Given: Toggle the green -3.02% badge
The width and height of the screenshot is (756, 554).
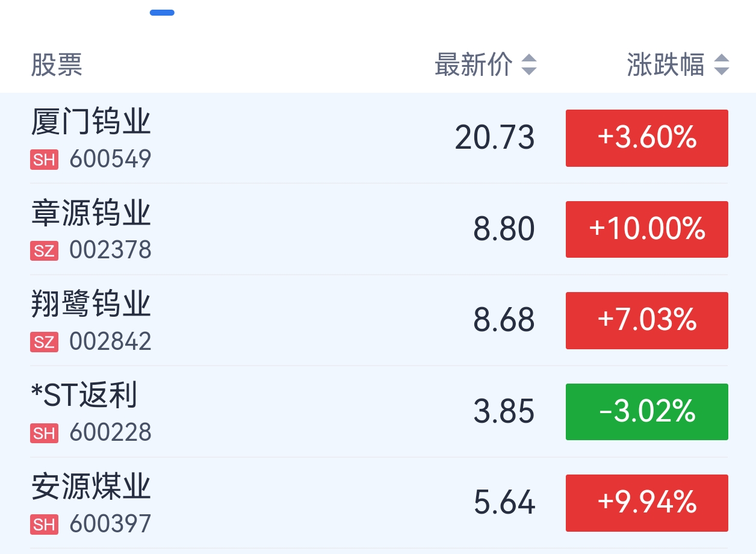Looking at the screenshot, I should [x=646, y=412].
